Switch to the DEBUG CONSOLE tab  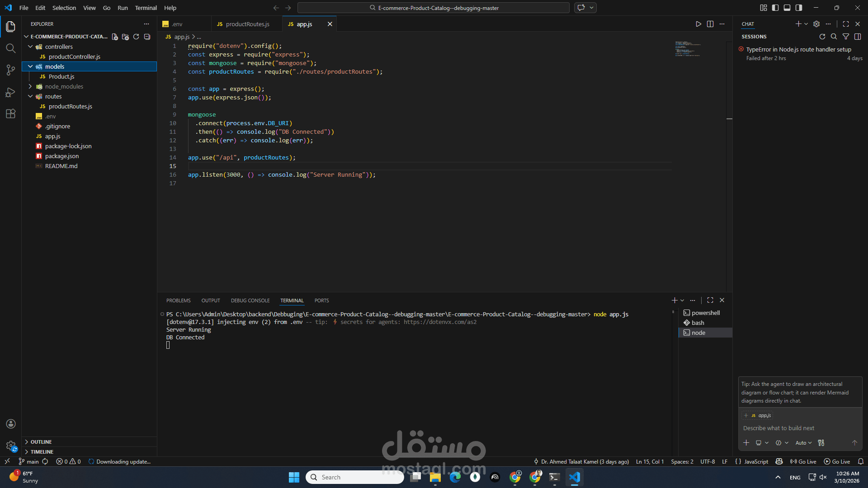pyautogui.click(x=250, y=300)
